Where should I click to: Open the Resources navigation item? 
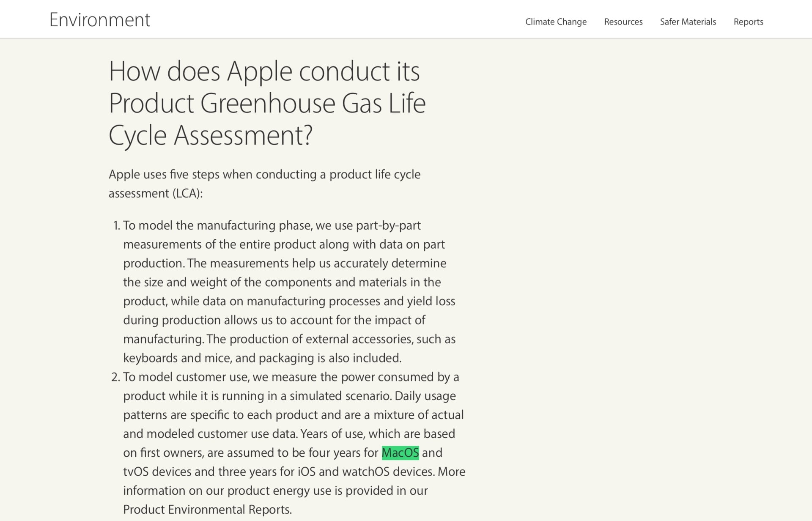click(x=623, y=22)
